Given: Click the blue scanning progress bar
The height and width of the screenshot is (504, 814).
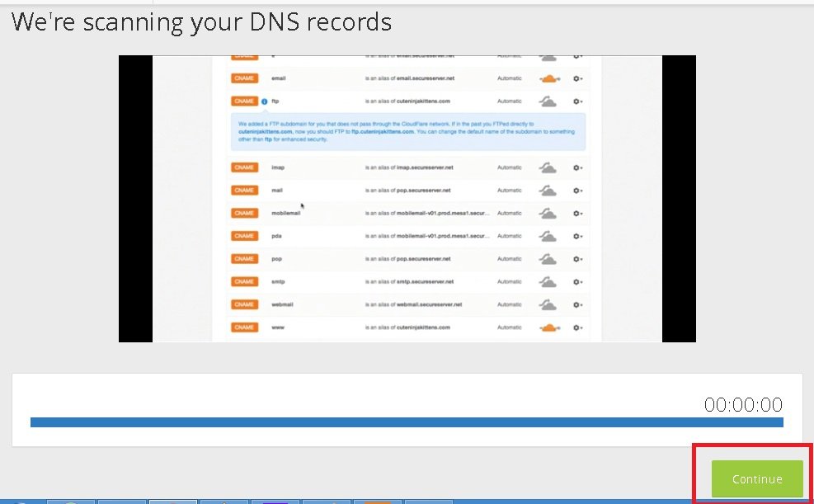Looking at the screenshot, I should point(407,422).
